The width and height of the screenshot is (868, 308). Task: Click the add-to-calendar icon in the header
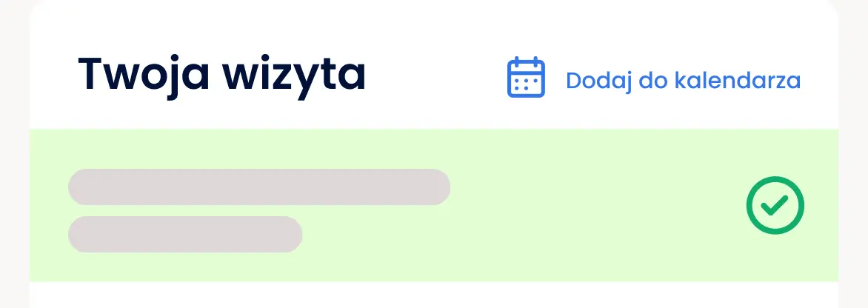pyautogui.click(x=526, y=78)
